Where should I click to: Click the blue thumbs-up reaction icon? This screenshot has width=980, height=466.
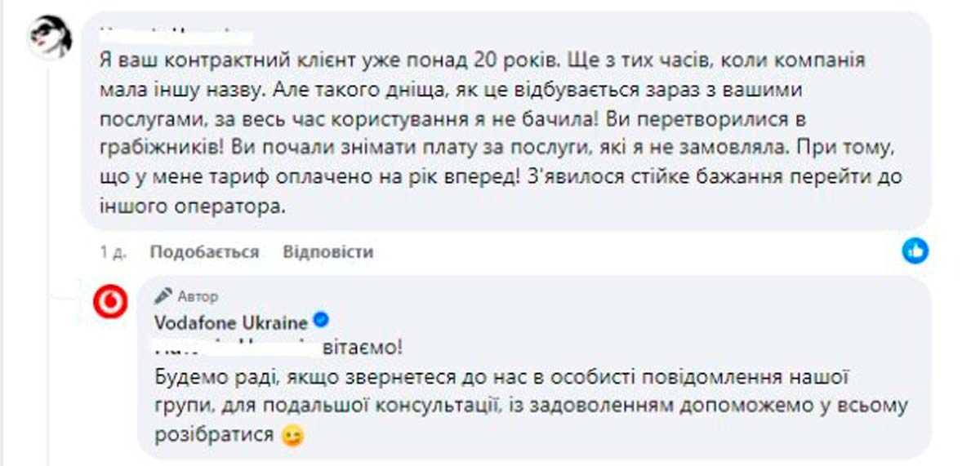click(915, 251)
